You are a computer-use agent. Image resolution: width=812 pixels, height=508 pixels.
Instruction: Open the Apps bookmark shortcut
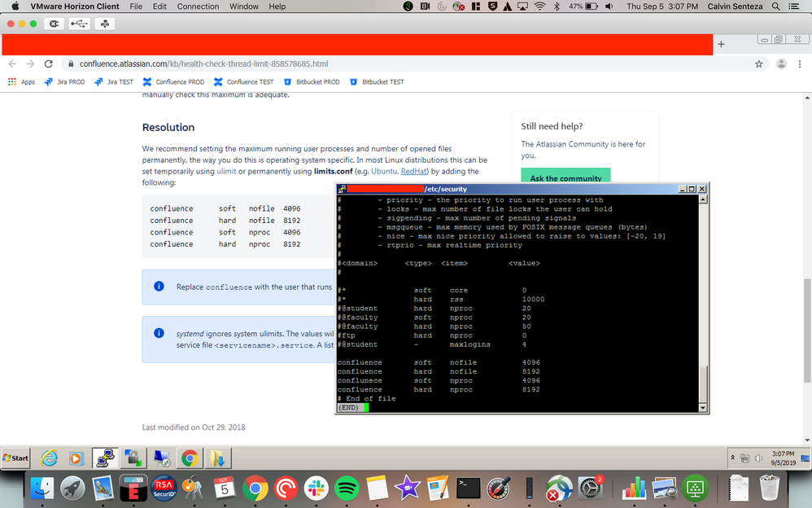[x=22, y=82]
